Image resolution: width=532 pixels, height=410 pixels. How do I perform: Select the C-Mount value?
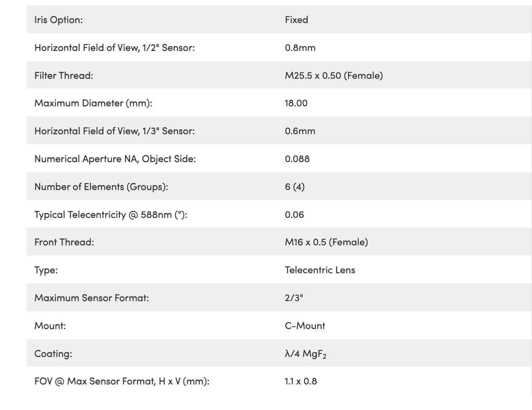point(305,326)
